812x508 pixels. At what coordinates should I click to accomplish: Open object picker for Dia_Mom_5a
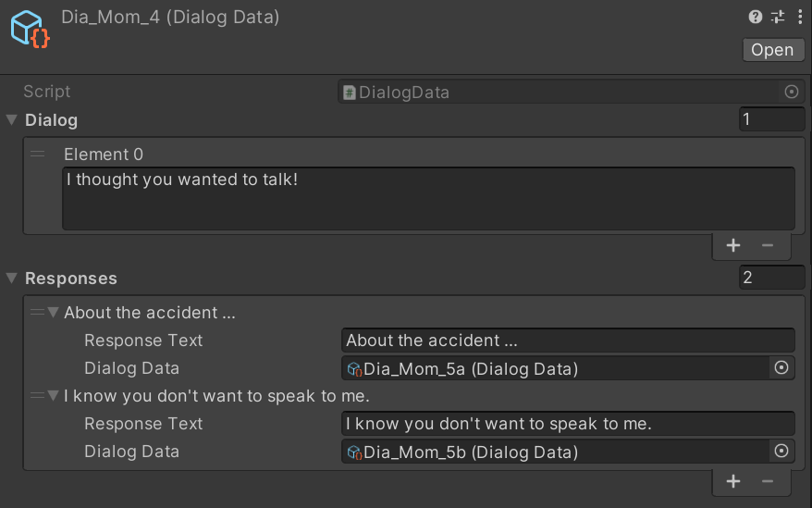[x=781, y=368]
